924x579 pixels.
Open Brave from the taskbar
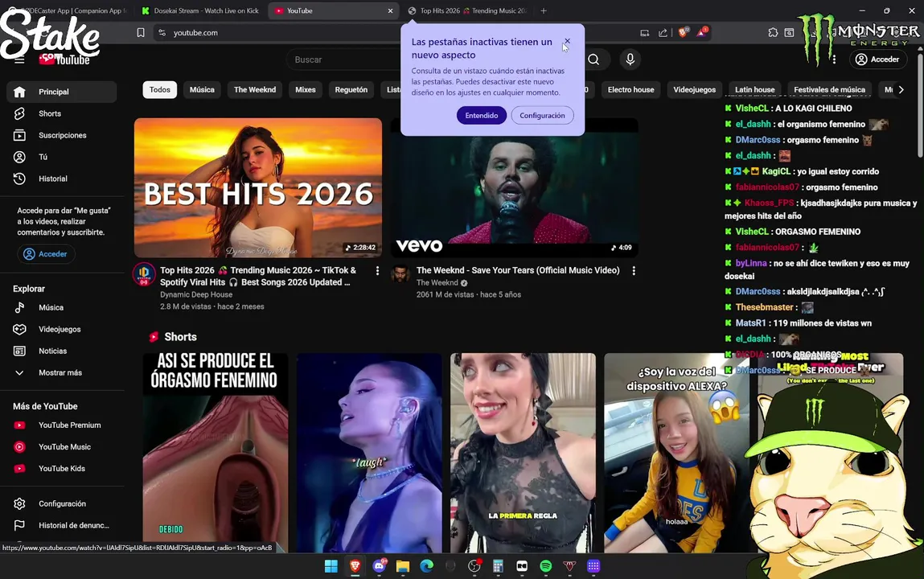pyautogui.click(x=355, y=566)
